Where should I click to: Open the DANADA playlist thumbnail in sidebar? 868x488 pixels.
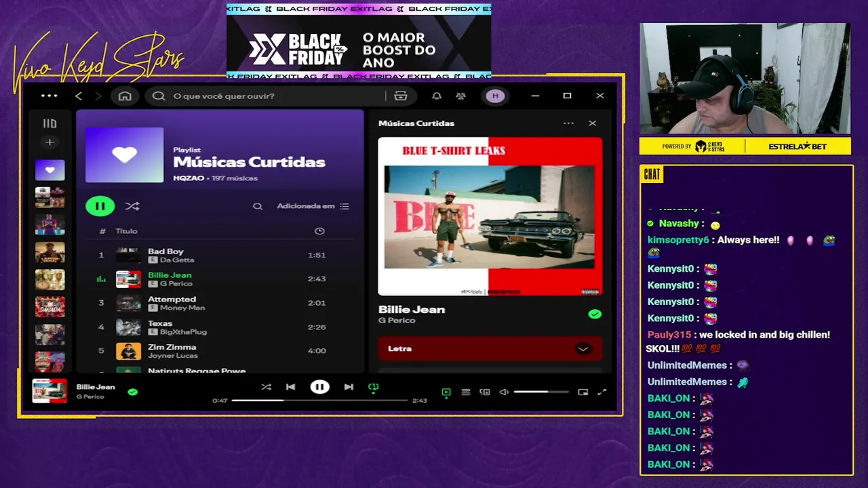pos(50,307)
